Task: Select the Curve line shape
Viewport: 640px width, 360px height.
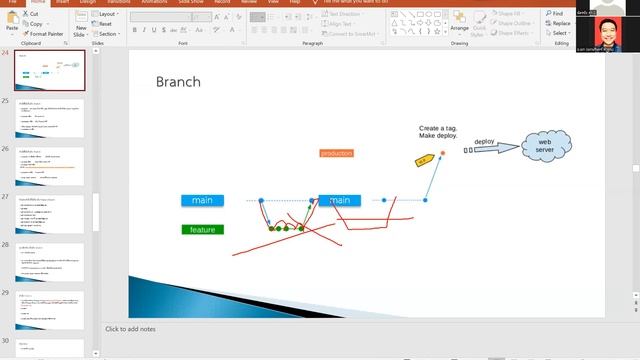Action: [x=411, y=31]
